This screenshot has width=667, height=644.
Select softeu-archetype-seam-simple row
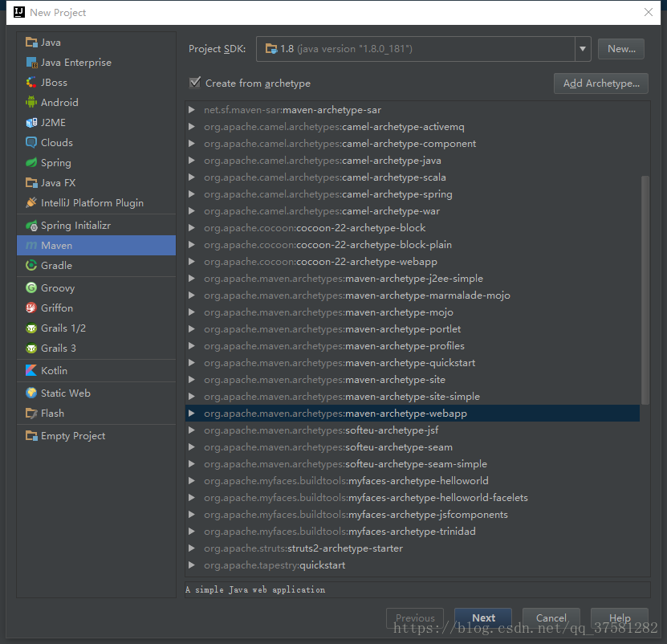(x=413, y=464)
